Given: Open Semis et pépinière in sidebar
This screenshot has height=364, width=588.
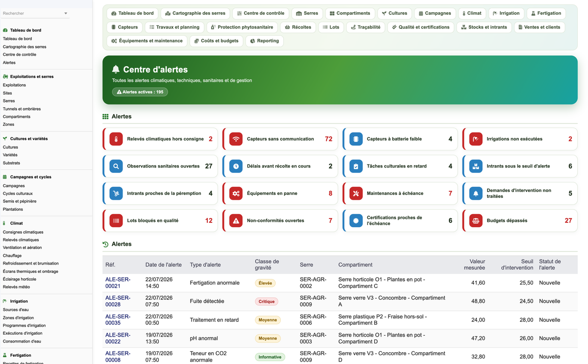Looking at the screenshot, I should point(20,201).
